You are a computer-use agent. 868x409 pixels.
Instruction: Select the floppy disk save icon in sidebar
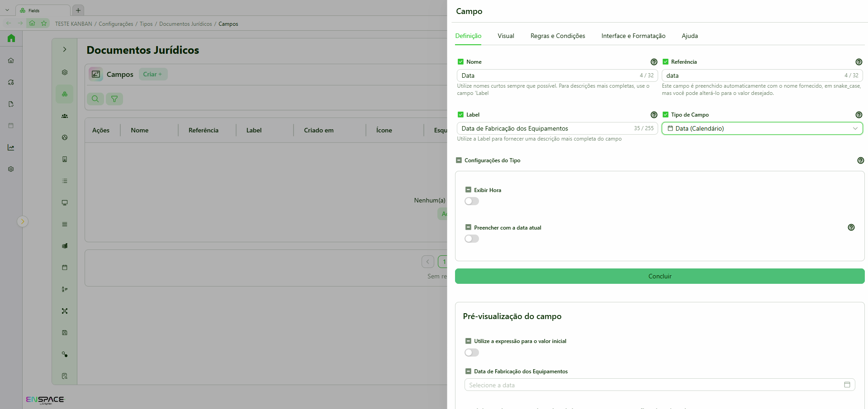(65, 333)
